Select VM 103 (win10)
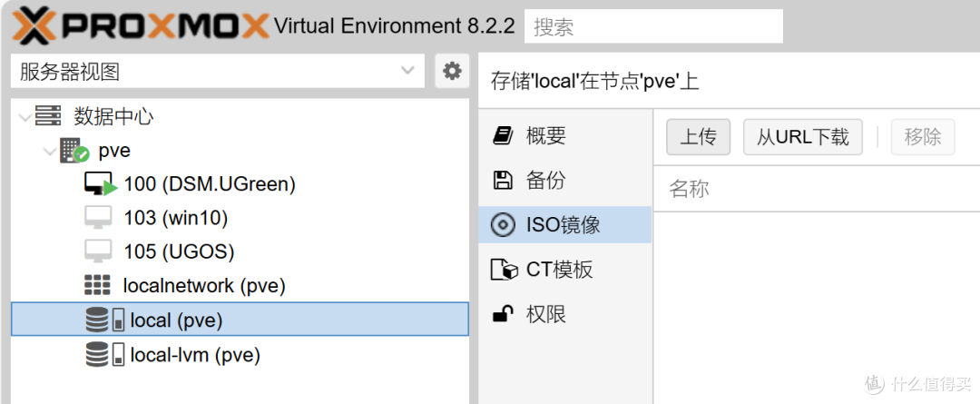This screenshot has width=980, height=404. [176, 218]
